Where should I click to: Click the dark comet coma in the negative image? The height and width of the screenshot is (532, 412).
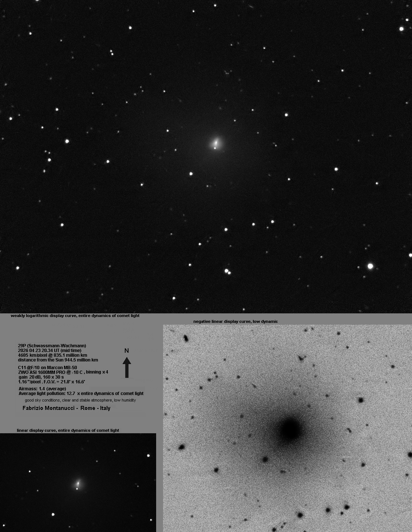point(290,430)
